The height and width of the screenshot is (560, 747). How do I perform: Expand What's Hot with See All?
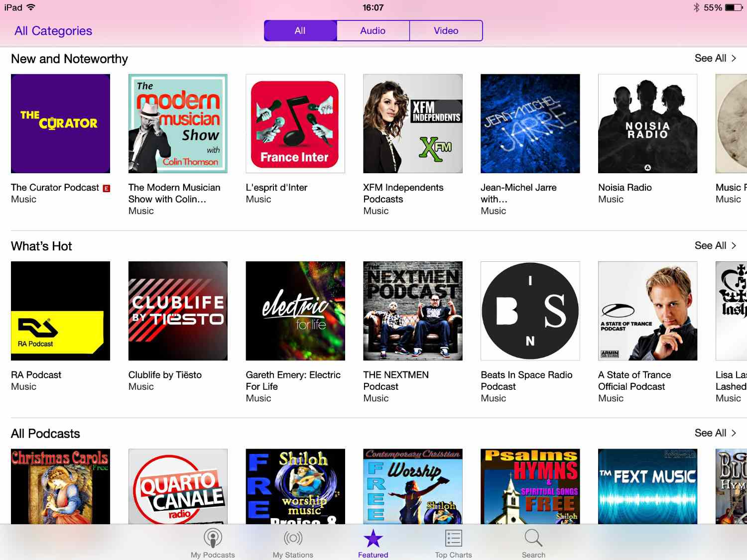tap(715, 245)
